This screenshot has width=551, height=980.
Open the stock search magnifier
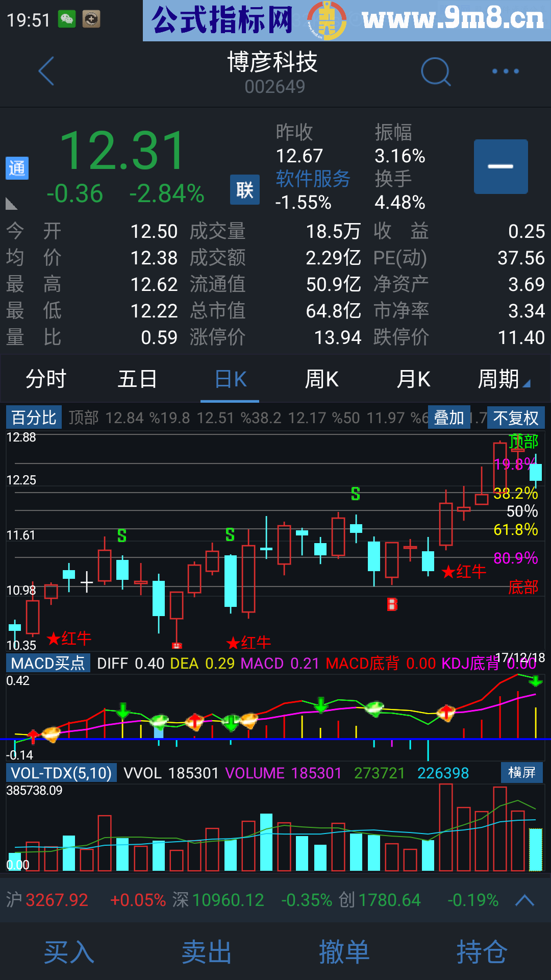[x=436, y=71]
